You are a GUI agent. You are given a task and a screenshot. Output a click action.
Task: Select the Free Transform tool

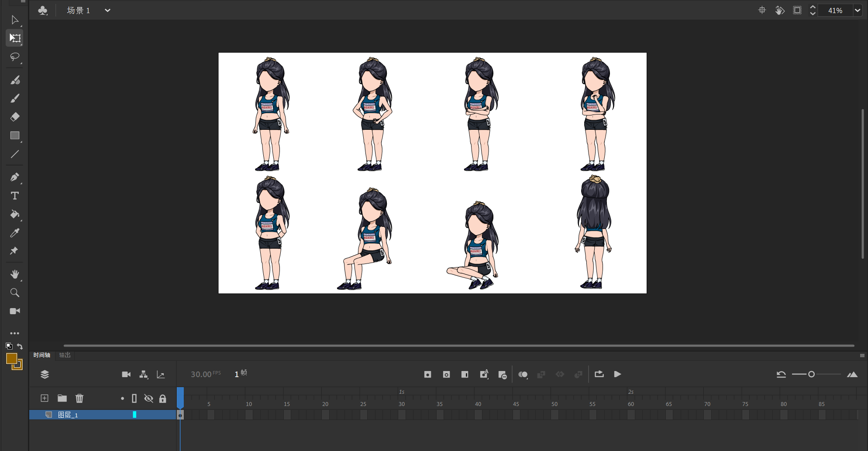click(15, 38)
